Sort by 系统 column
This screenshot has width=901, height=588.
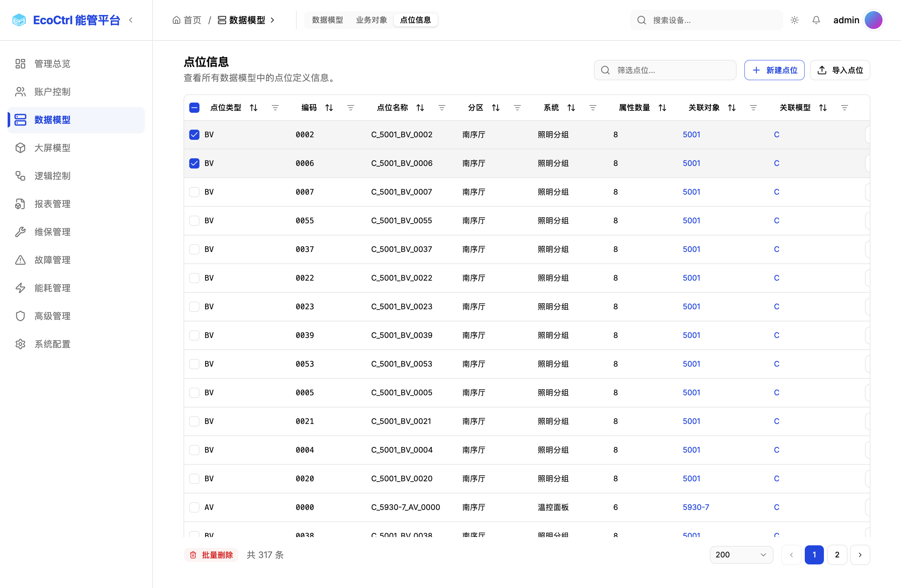(x=571, y=108)
